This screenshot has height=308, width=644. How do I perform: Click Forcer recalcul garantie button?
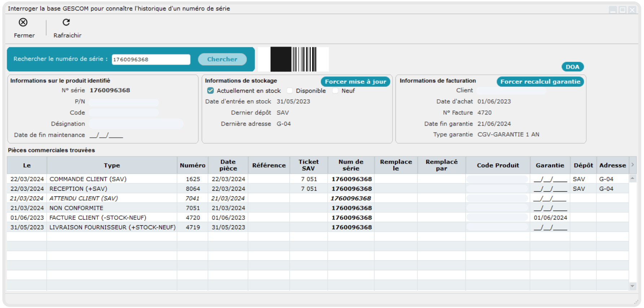(540, 82)
